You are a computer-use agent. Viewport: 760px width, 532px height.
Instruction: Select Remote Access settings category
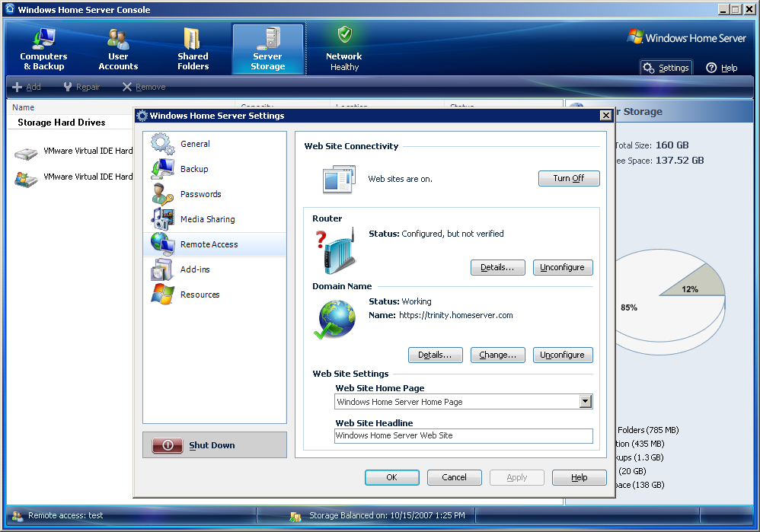click(x=215, y=244)
